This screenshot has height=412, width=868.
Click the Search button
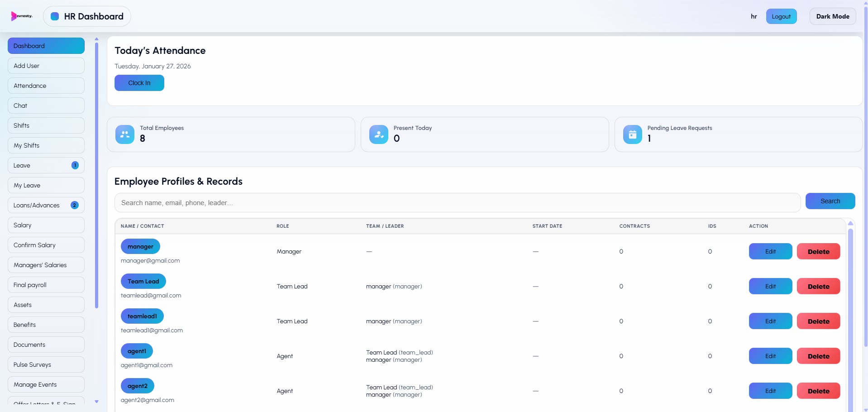[830, 201]
